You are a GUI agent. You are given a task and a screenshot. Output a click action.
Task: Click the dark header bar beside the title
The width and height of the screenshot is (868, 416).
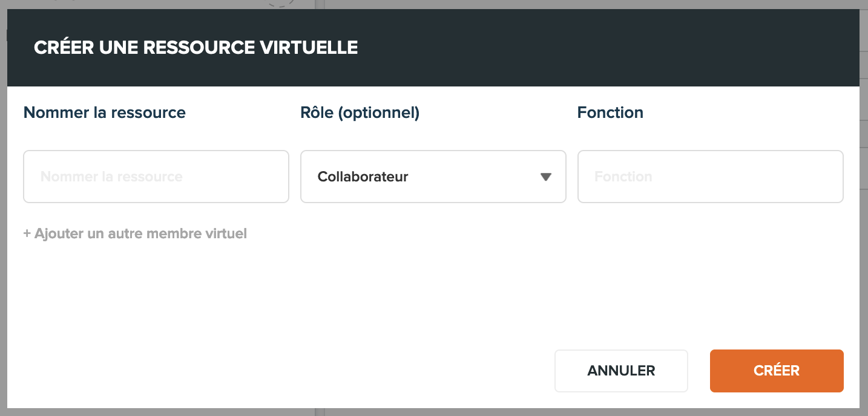click(605, 48)
